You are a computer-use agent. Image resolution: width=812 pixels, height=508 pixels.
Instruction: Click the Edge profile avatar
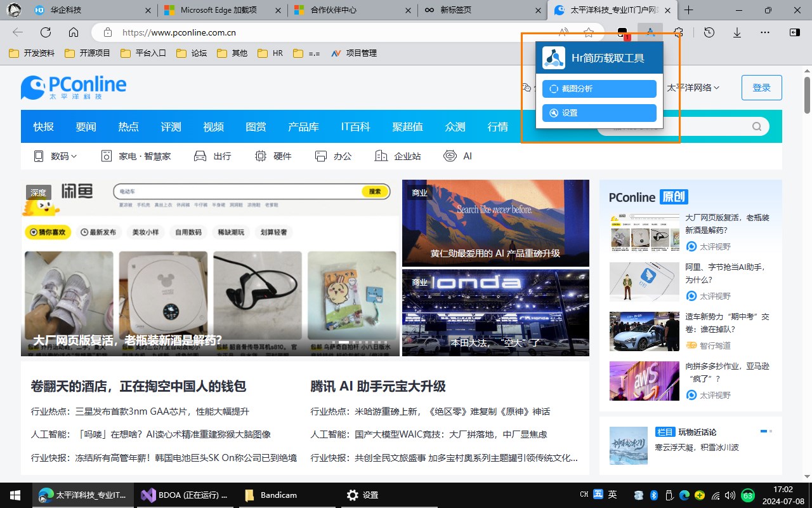13,10
